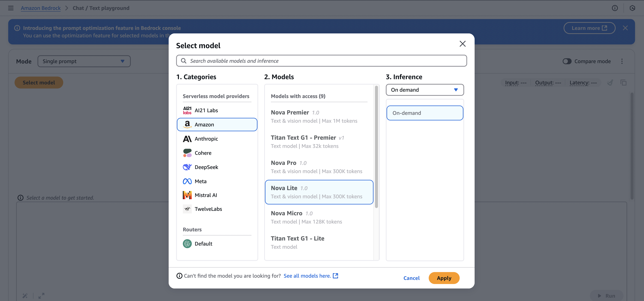Click the hexagon settings icon top right

tap(632, 8)
